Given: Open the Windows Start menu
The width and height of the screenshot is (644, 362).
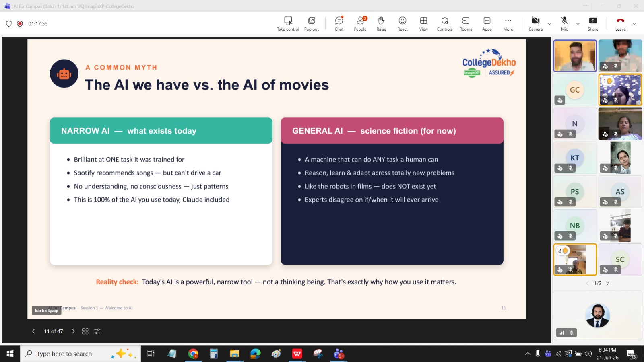Looking at the screenshot, I should click(10, 354).
